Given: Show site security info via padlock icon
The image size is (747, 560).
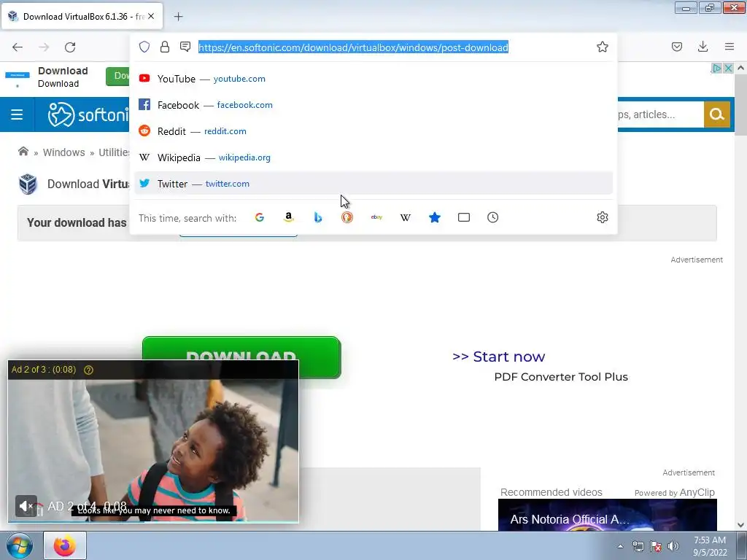Looking at the screenshot, I should (165, 47).
